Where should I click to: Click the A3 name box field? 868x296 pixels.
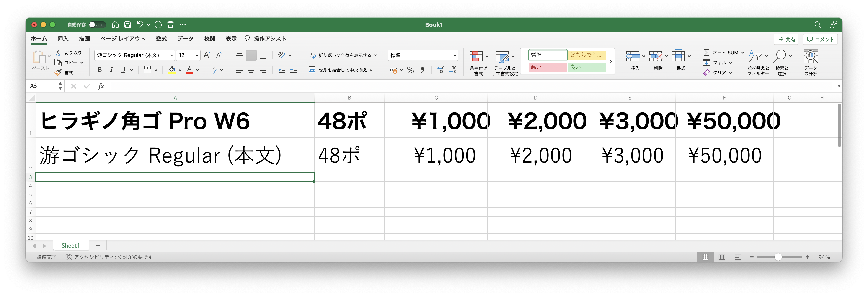click(x=42, y=86)
